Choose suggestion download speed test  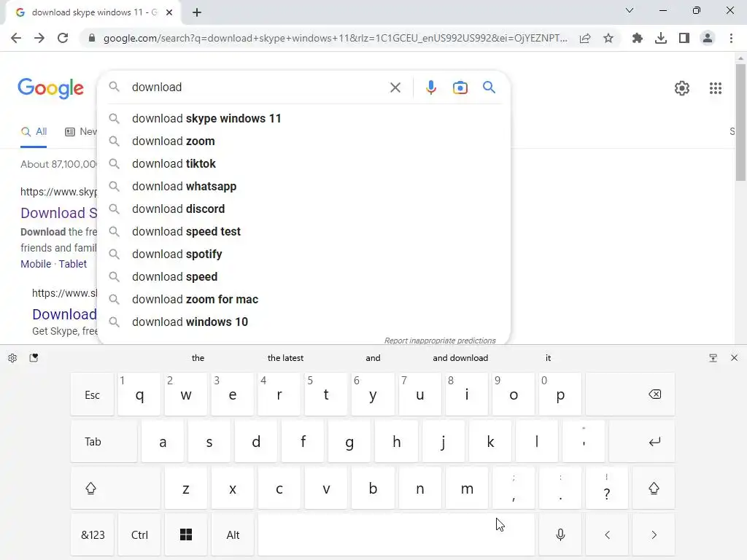click(303, 231)
